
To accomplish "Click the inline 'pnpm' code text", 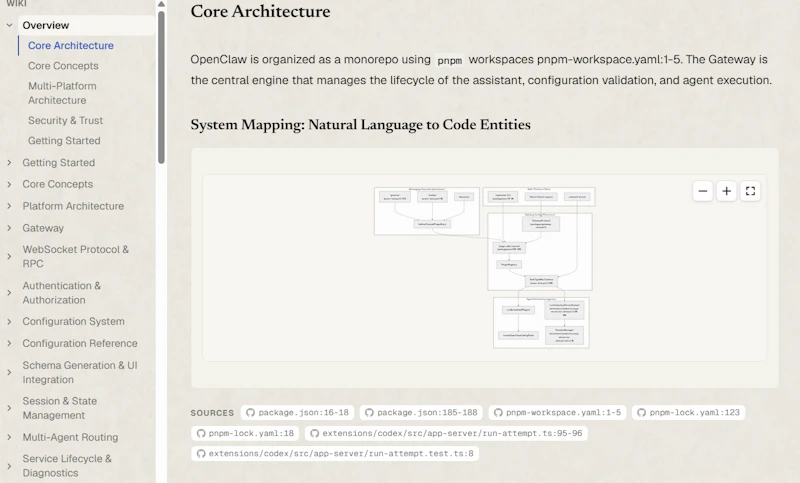I will pos(449,60).
